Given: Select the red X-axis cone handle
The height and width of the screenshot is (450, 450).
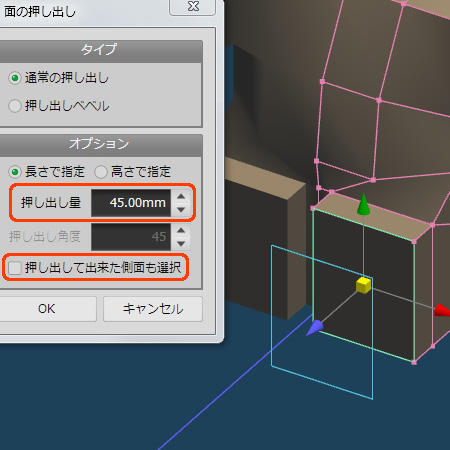Looking at the screenshot, I should 443,310.
